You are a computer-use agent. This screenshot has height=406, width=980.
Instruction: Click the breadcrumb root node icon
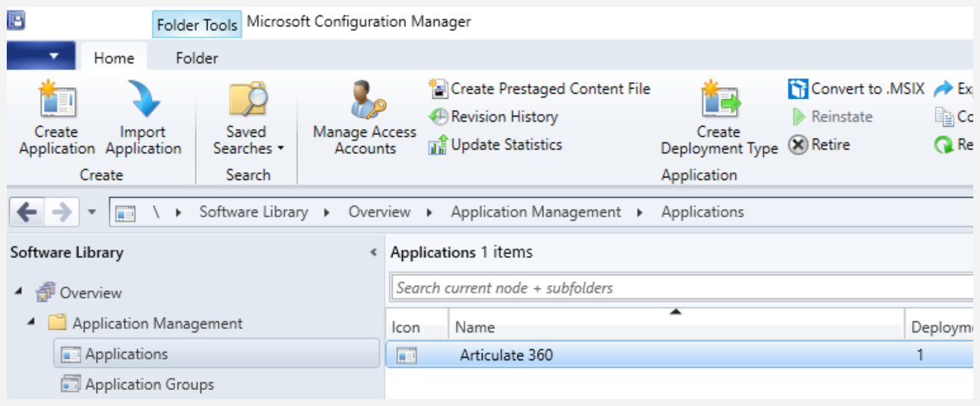(126, 212)
